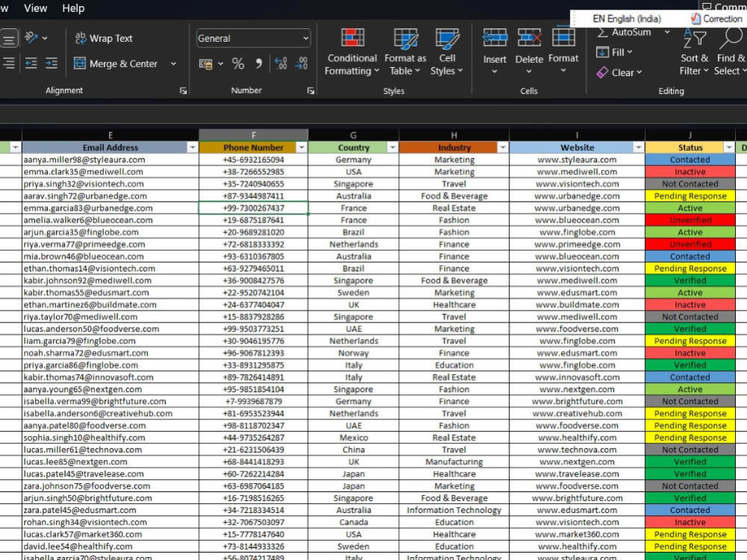Select column E header
The height and width of the screenshot is (560, 747).
pos(111,135)
